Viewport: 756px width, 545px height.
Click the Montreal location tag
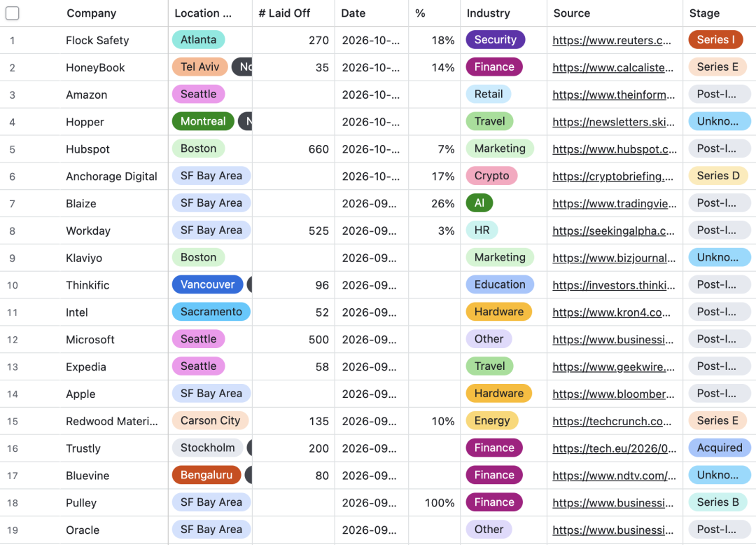click(203, 121)
